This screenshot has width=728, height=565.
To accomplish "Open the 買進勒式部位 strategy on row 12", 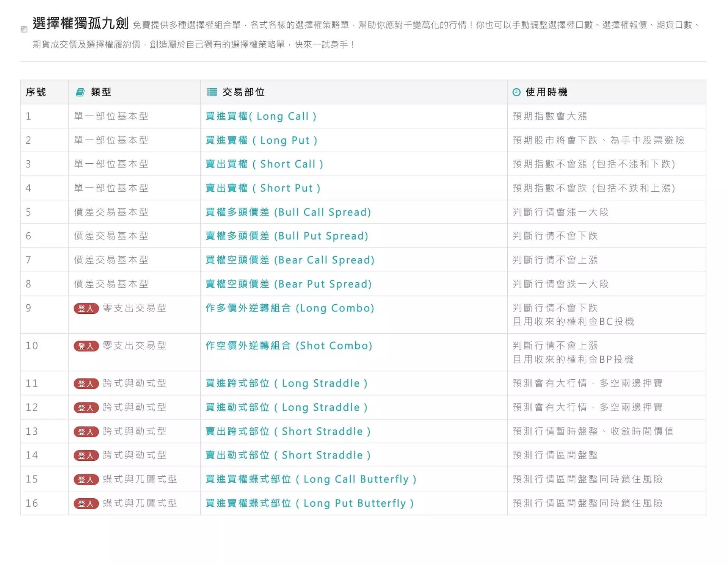I will 286,407.
